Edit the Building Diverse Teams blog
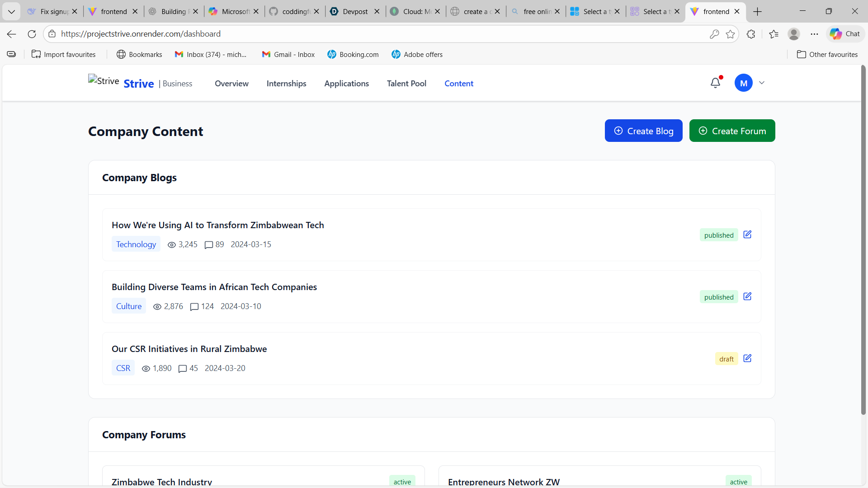 [x=747, y=296]
